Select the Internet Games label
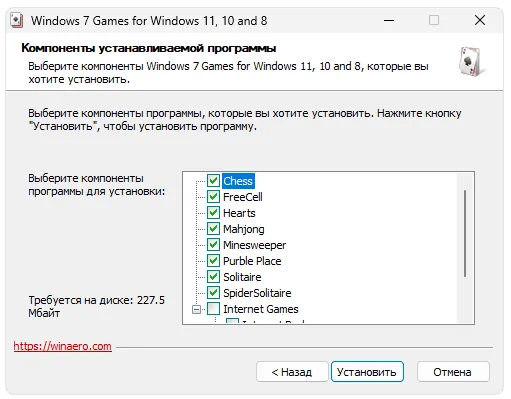The image size is (511, 399). click(261, 309)
